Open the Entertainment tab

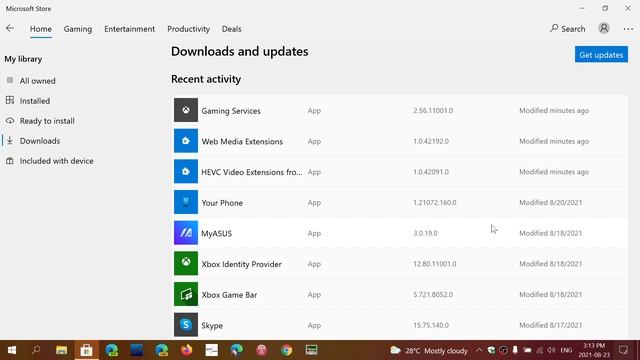(x=129, y=29)
